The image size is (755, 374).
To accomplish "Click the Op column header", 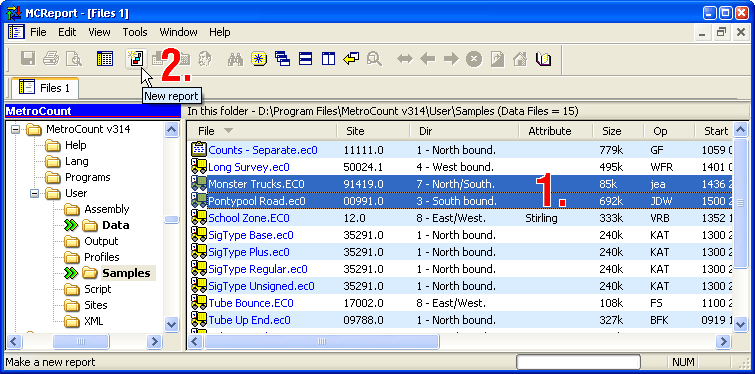I will pos(669,131).
